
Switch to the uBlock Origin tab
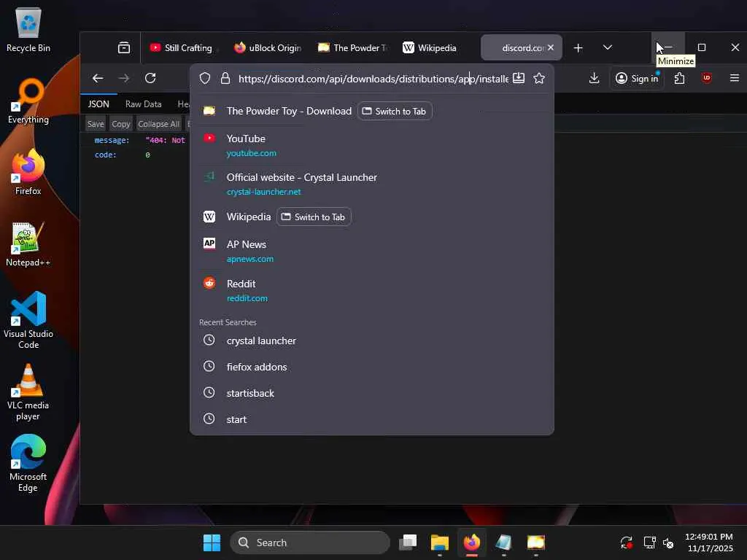pyautogui.click(x=267, y=47)
